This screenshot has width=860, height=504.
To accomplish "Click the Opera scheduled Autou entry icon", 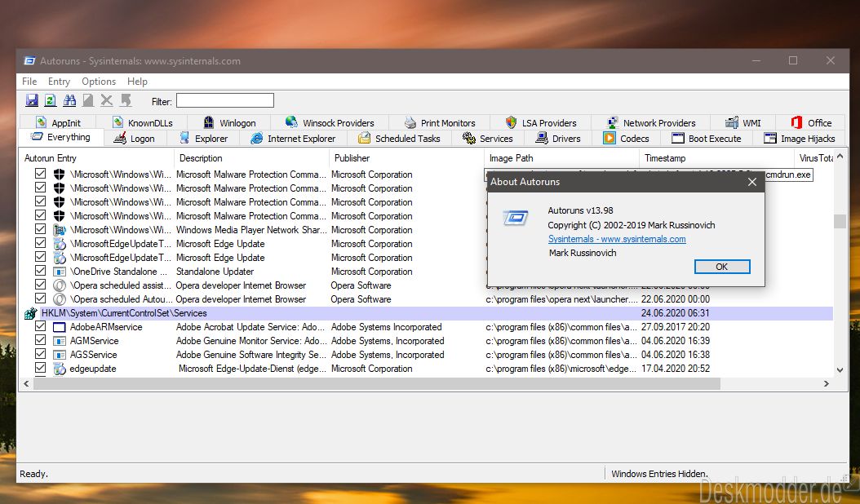I will click(x=60, y=299).
